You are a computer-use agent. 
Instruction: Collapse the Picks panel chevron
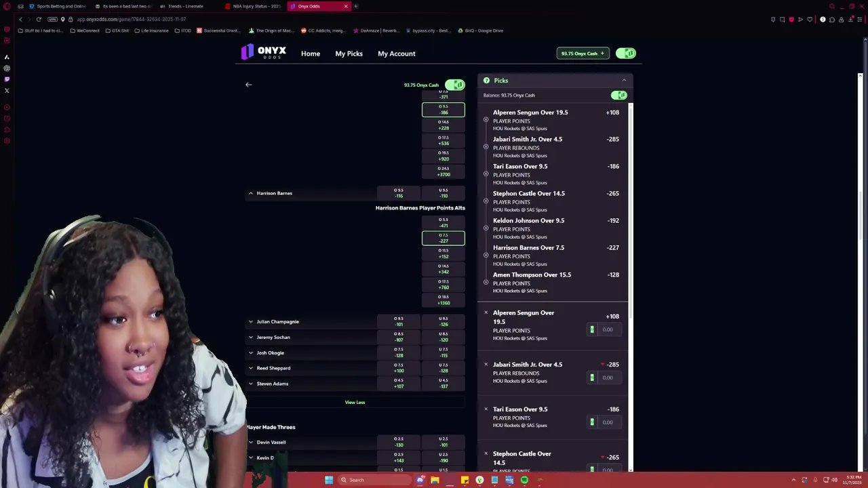[624, 81]
